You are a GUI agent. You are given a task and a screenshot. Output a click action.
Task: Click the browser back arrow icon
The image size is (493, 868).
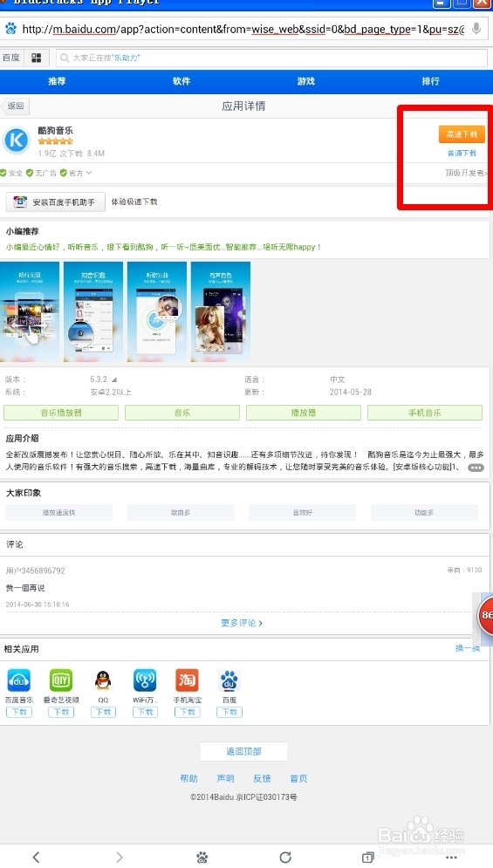[36, 857]
